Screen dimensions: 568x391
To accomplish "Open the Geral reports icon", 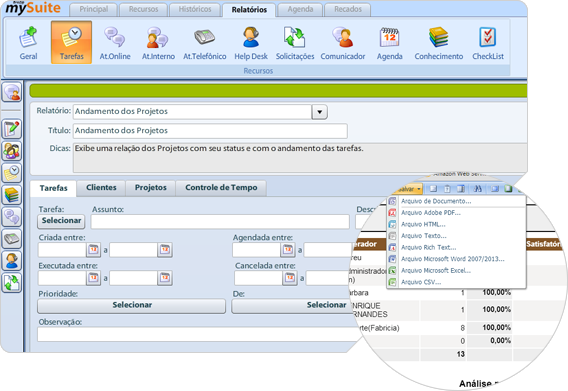I will click(x=28, y=43).
